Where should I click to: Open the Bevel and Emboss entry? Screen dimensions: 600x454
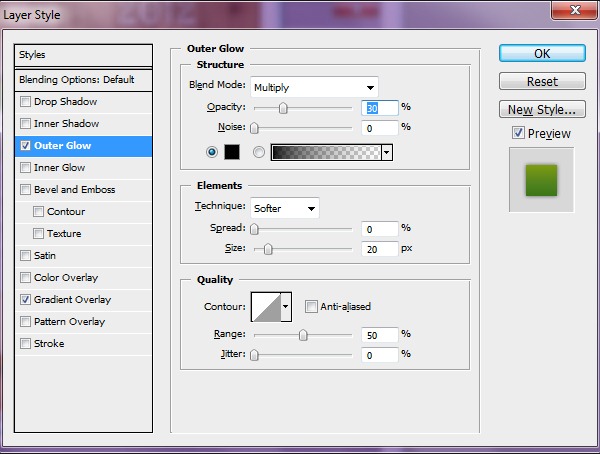point(75,189)
